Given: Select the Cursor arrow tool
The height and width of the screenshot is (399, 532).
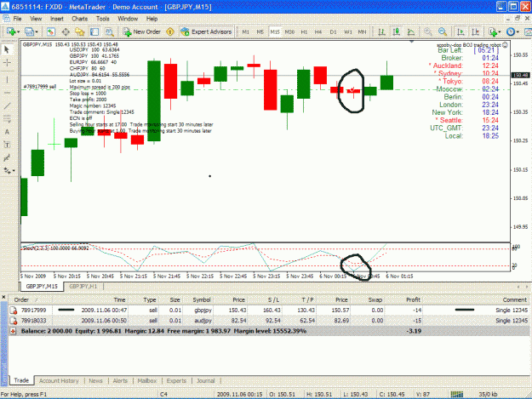Looking at the screenshot, I should [x=7, y=50].
